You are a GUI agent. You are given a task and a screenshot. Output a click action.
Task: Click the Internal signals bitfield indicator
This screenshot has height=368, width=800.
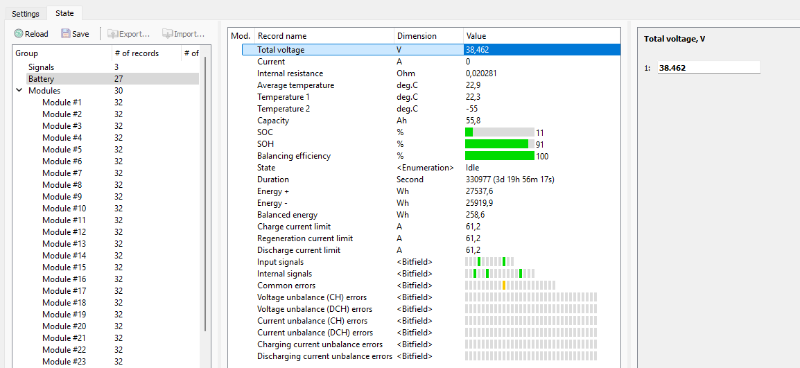pos(500,274)
